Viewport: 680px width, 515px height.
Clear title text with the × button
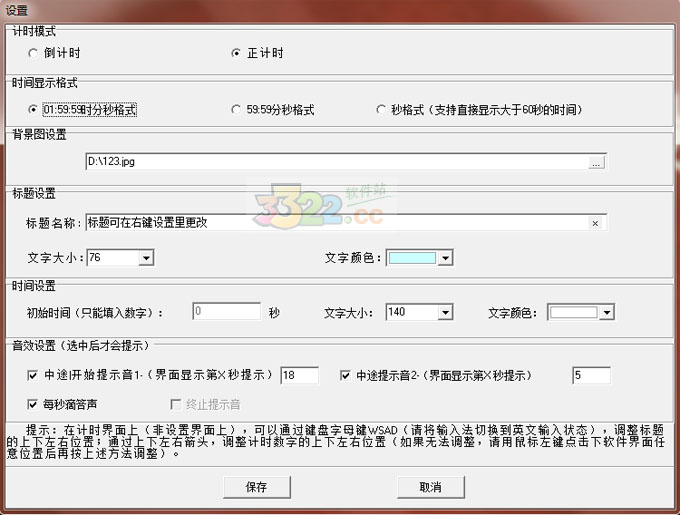coord(595,223)
